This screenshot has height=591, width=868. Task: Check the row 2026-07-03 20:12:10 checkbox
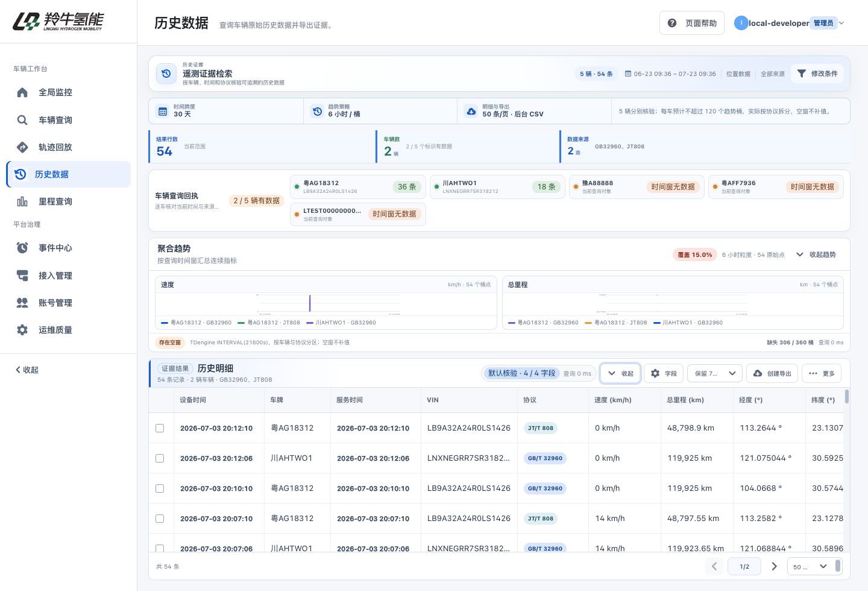160,428
